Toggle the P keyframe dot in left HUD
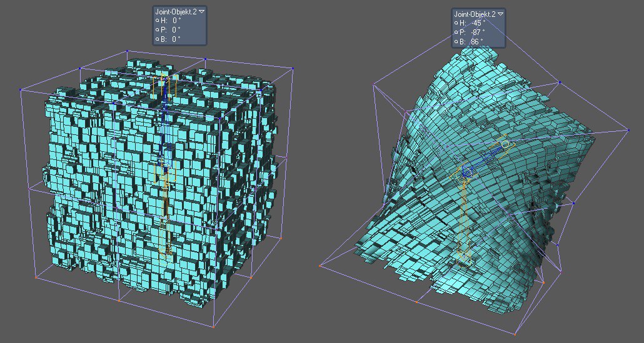Image resolution: width=644 pixels, height=343 pixels. coord(158,29)
